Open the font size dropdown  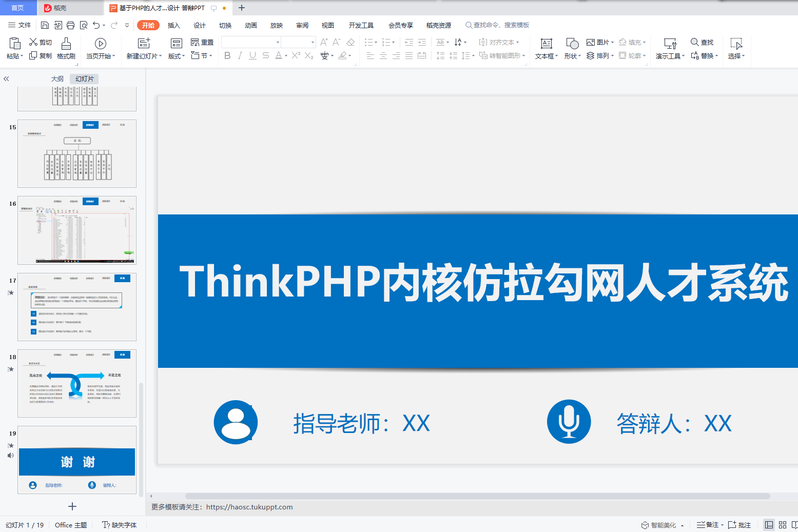pyautogui.click(x=313, y=42)
